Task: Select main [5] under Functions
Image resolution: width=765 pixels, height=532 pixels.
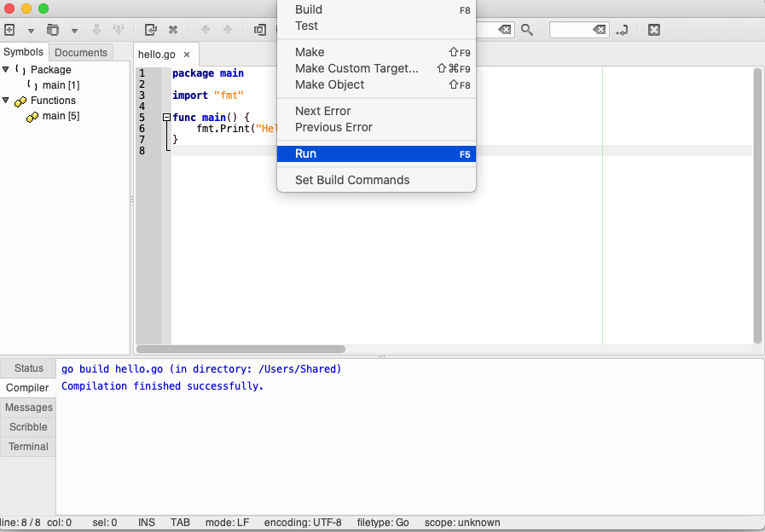Action: pyautogui.click(x=61, y=116)
